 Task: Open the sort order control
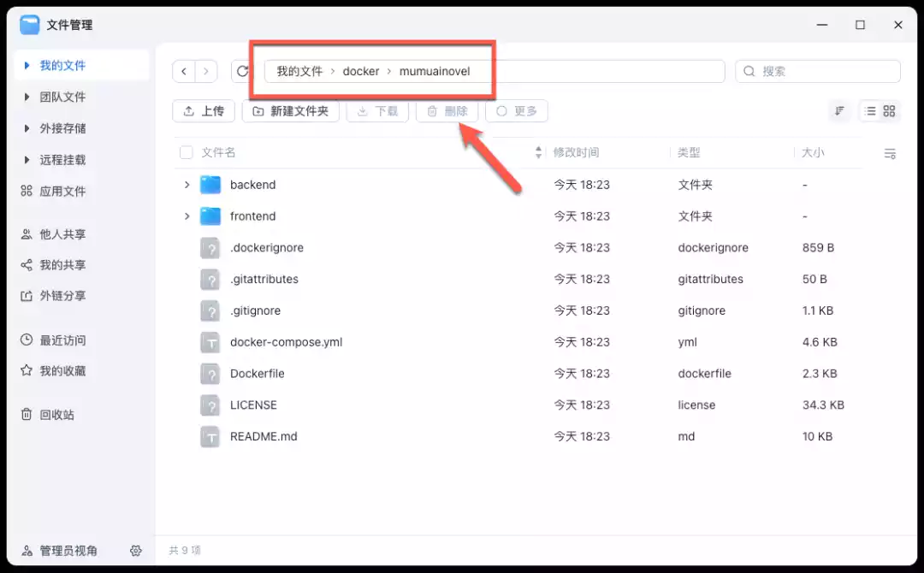pos(839,110)
